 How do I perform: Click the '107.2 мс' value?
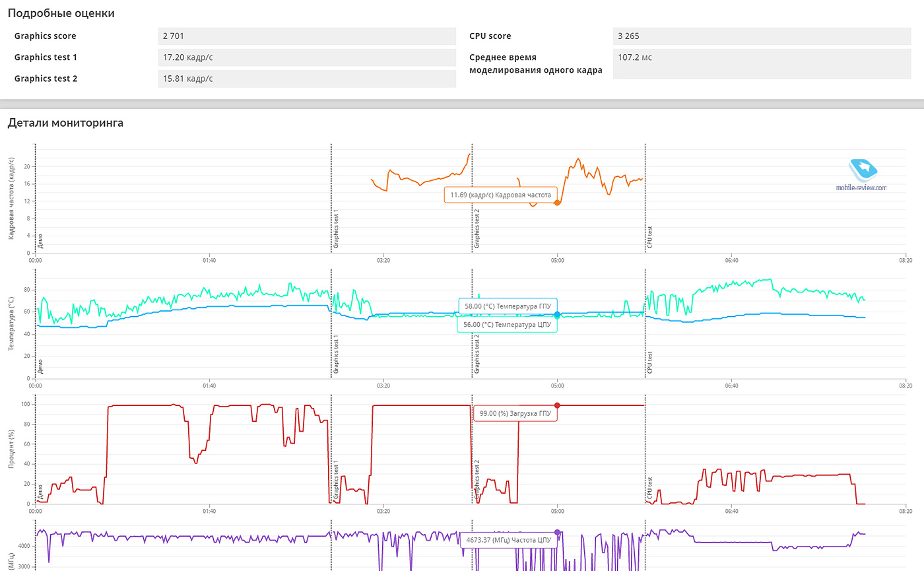(x=762, y=64)
